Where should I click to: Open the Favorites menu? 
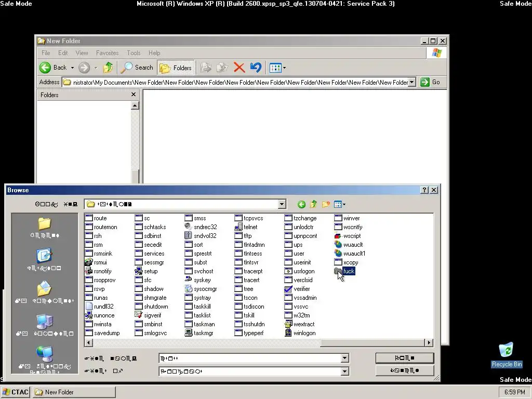point(107,53)
